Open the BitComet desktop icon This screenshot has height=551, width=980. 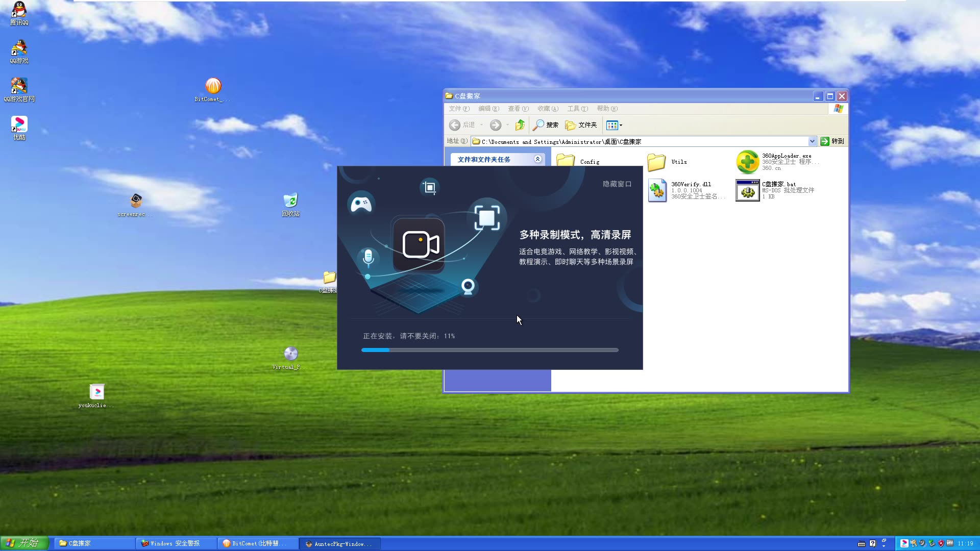click(213, 86)
